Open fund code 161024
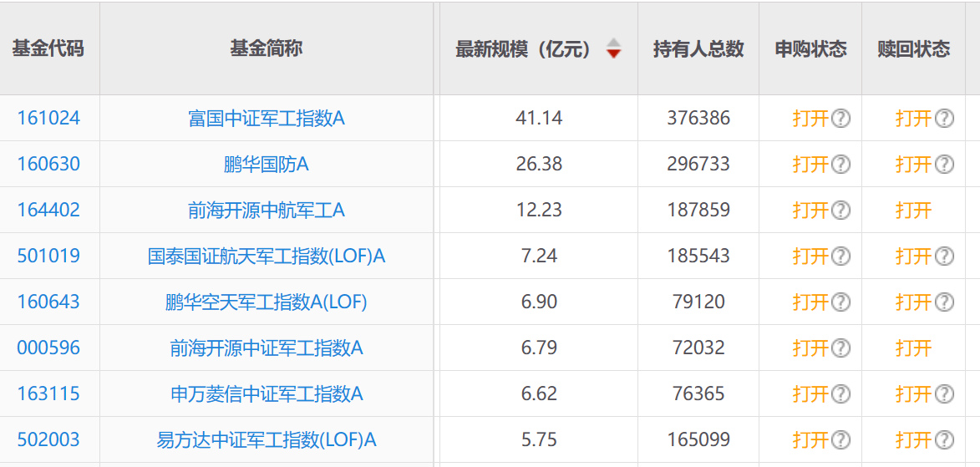 pyautogui.click(x=48, y=118)
